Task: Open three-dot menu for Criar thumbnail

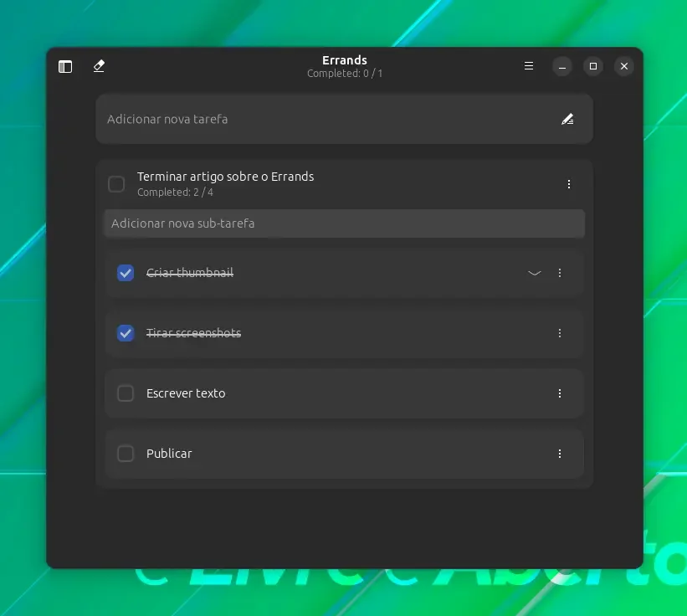Action: (560, 273)
